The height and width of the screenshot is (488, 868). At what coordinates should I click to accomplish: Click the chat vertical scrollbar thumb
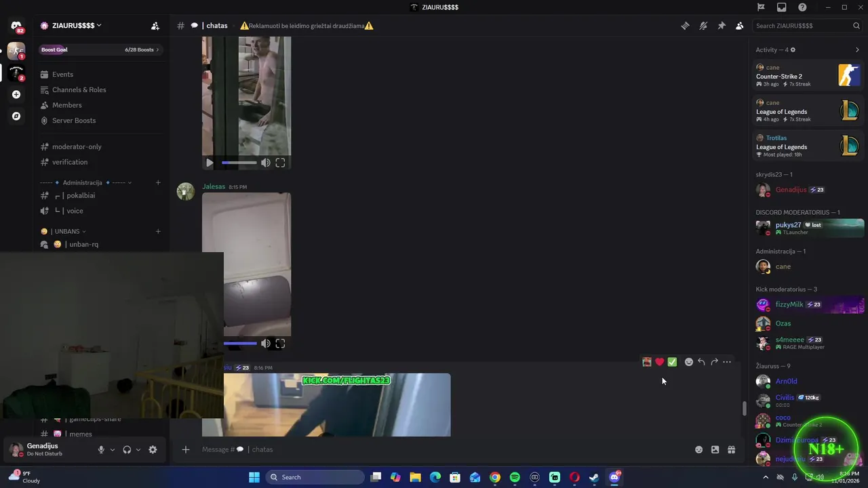tap(744, 409)
